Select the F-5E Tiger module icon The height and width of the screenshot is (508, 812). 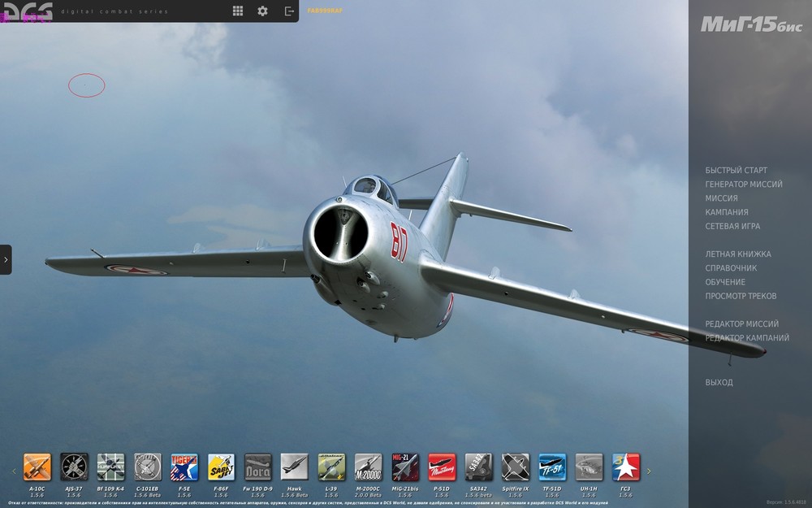point(184,467)
